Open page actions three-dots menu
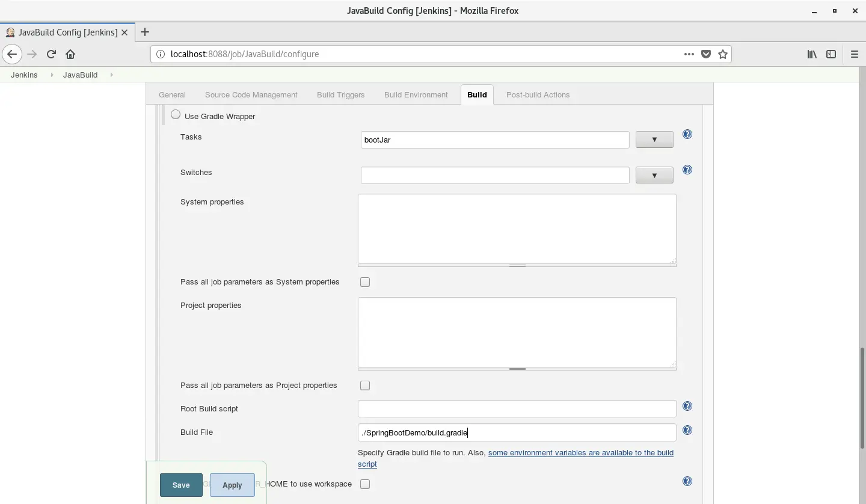Viewport: 866px width, 504px height. [689, 54]
